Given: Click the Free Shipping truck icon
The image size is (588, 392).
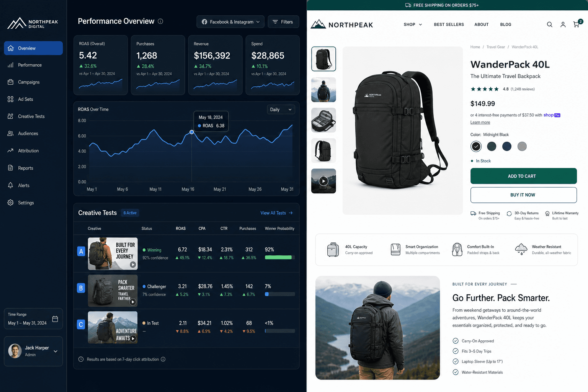Looking at the screenshot, I should pyautogui.click(x=474, y=213).
